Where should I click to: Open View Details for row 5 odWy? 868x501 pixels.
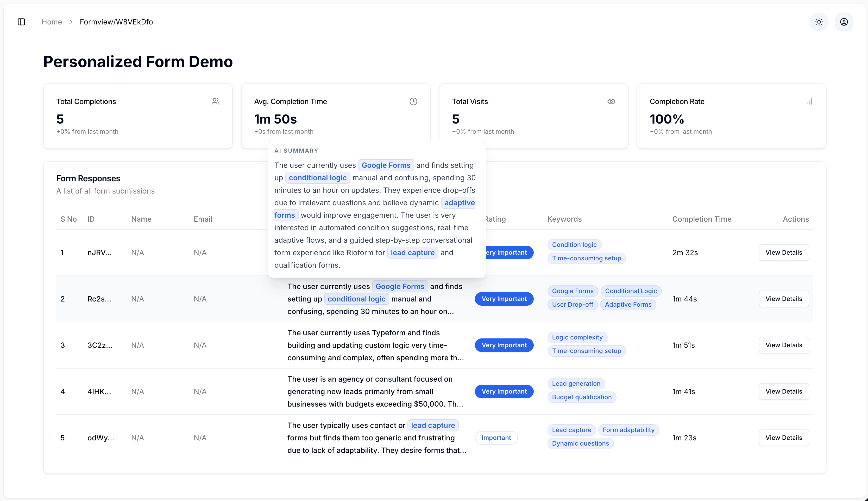pyautogui.click(x=784, y=438)
